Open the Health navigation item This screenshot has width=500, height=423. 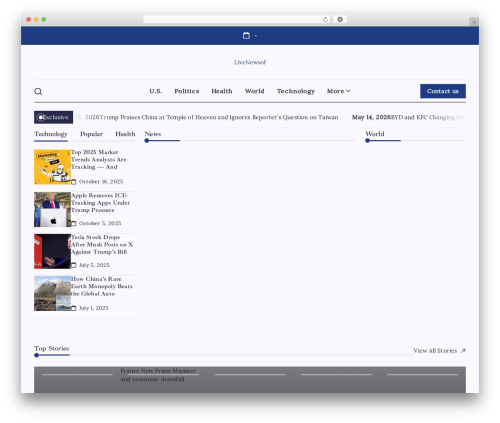222,91
